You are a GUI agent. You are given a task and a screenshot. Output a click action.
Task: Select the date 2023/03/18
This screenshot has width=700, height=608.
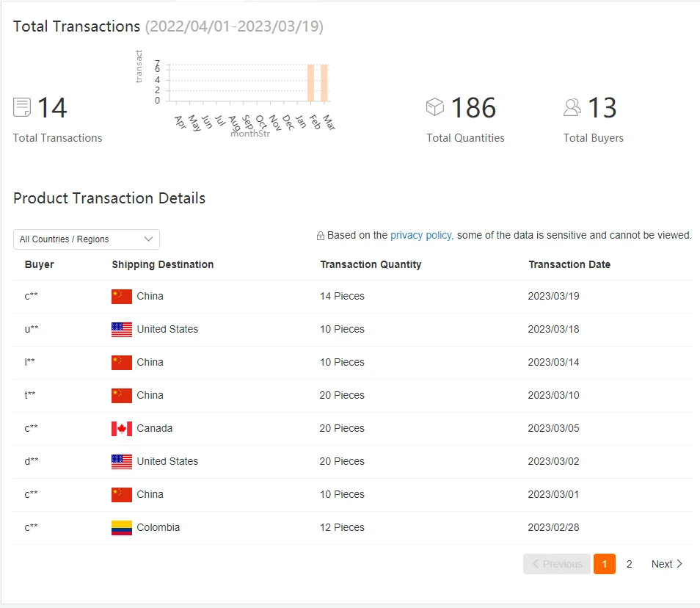[x=553, y=329]
